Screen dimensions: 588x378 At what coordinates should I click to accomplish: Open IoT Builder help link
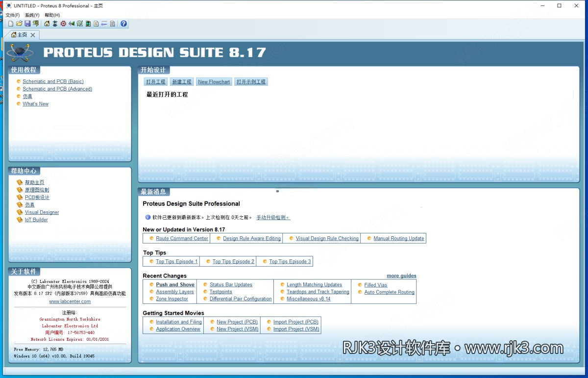point(36,220)
